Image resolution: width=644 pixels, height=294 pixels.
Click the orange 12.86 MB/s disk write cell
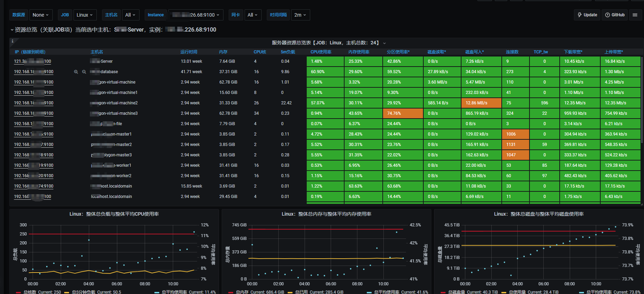[x=481, y=103]
